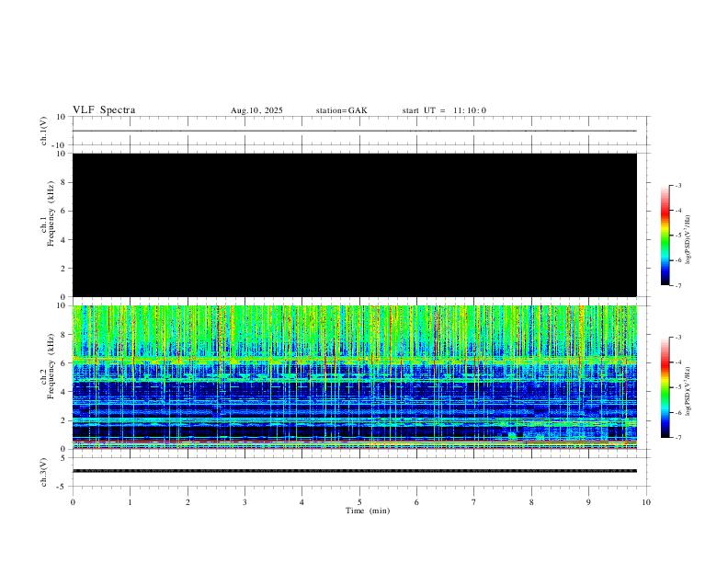Click the "4" kHz tick of ch.2 spectrogram
This screenshot has width=728, height=563.
[64, 392]
